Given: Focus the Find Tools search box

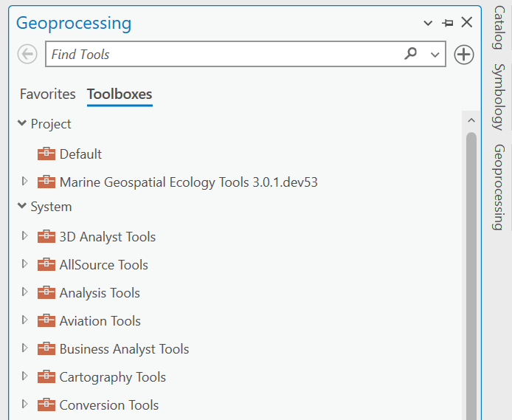Looking at the screenshot, I should tap(246, 54).
